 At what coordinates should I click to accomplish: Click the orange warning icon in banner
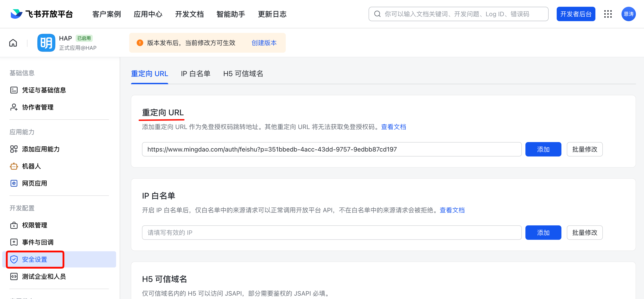(x=140, y=43)
